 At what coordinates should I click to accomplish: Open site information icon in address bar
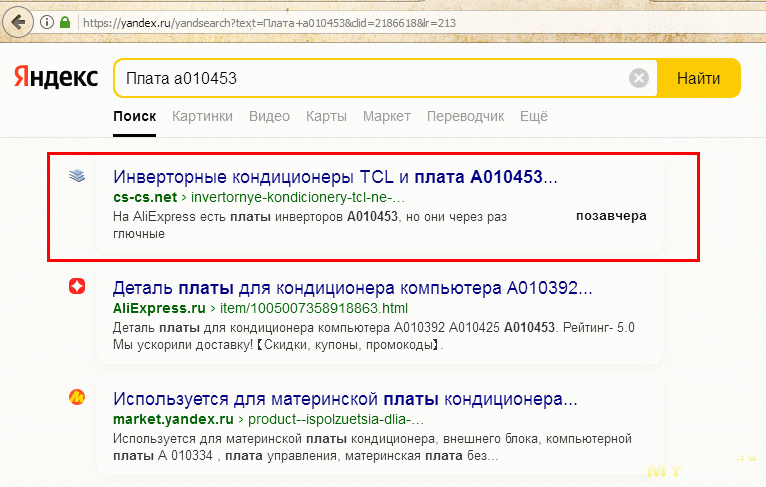click(46, 22)
